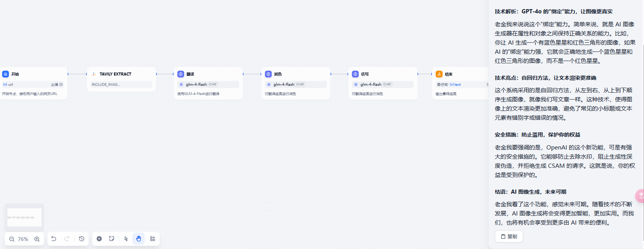Open the 翻译 node's glm-4-flash model selector
This screenshot has width=644, height=249.
tap(208, 84)
